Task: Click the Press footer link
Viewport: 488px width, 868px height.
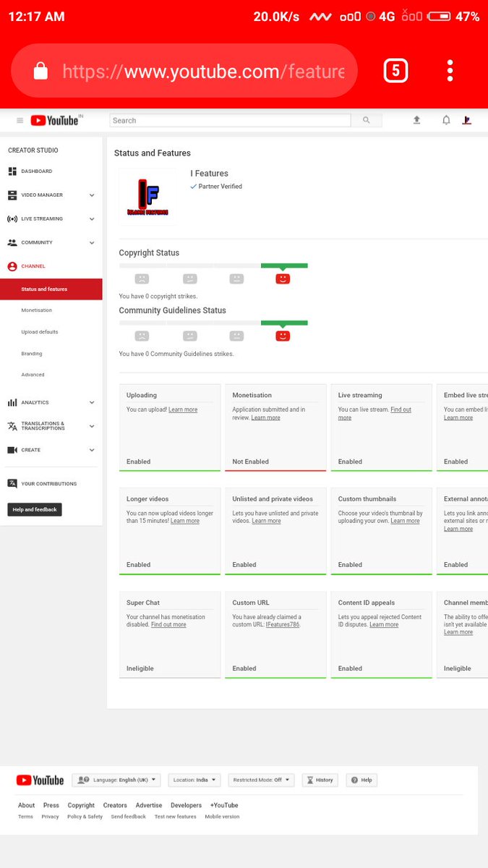Action: 51,805
